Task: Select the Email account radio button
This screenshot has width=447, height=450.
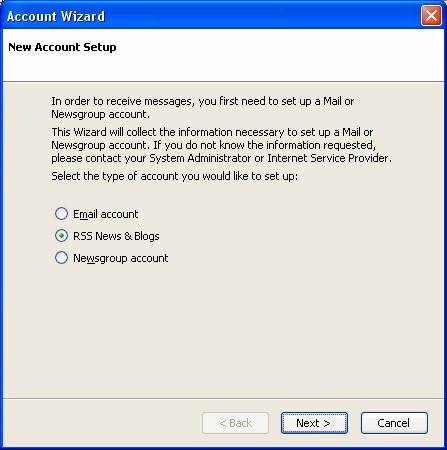Action: point(61,214)
